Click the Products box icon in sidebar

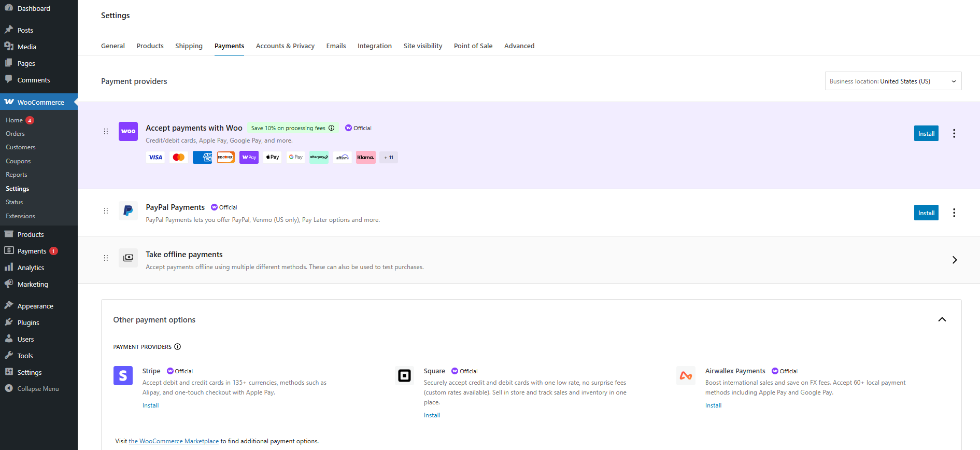click(9, 234)
